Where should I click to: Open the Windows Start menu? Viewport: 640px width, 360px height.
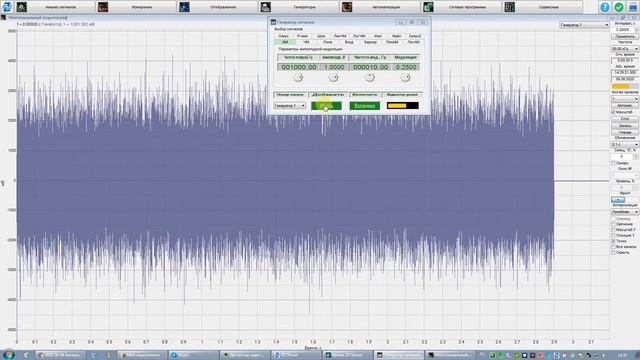(8, 355)
